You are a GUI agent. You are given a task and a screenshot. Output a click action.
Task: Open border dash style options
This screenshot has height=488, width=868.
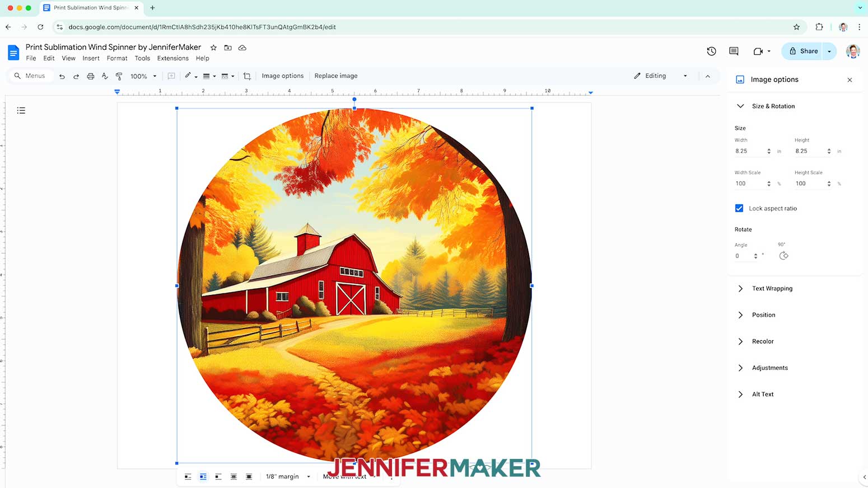(227, 76)
